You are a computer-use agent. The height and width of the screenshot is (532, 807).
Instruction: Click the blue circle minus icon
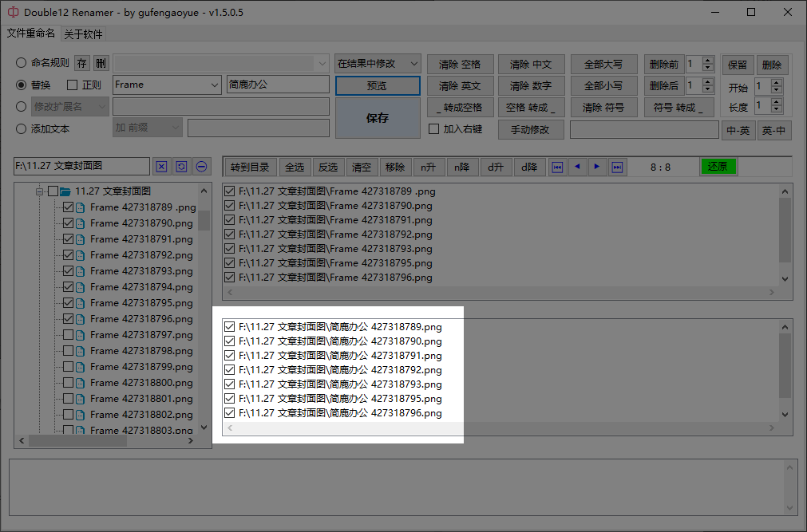[202, 167]
